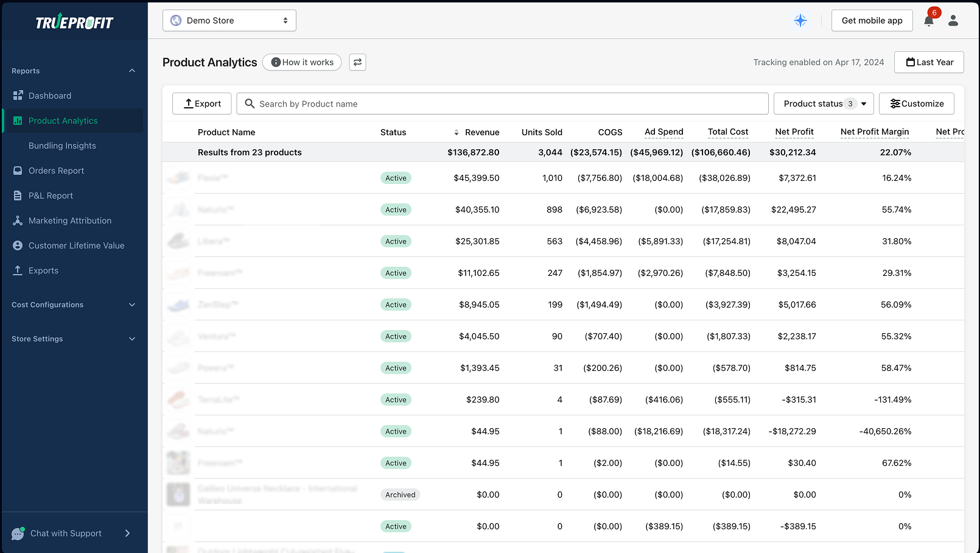
Task: Open the notifications bell
Action: tap(928, 21)
